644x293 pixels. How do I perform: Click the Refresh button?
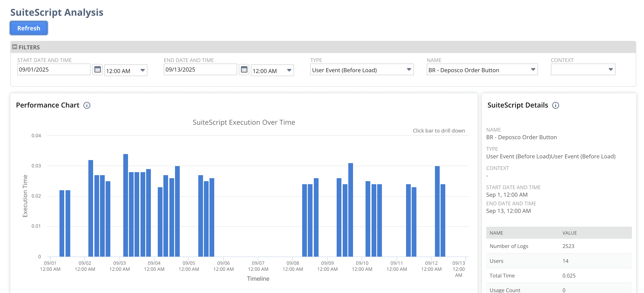(28, 28)
